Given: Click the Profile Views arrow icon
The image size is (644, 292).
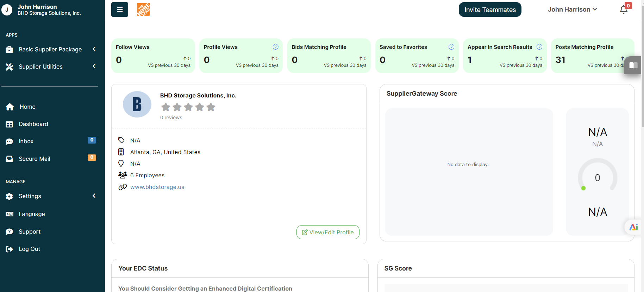Looking at the screenshot, I should 275,47.
